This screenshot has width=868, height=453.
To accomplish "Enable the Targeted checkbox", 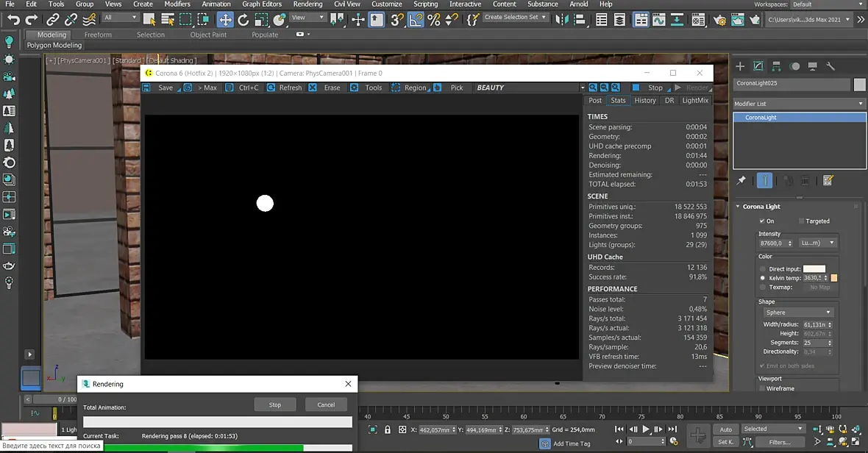I will point(801,221).
